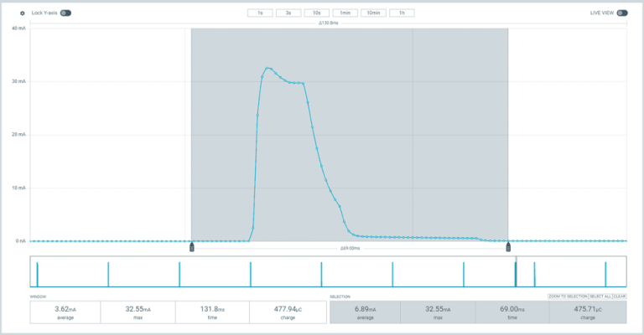Set time window to 1s
The image size is (644, 335).
coord(260,13)
